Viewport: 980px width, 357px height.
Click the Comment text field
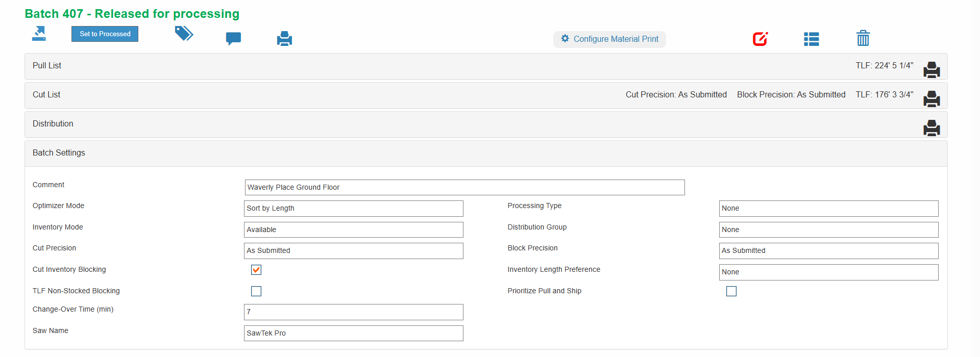[x=464, y=188]
